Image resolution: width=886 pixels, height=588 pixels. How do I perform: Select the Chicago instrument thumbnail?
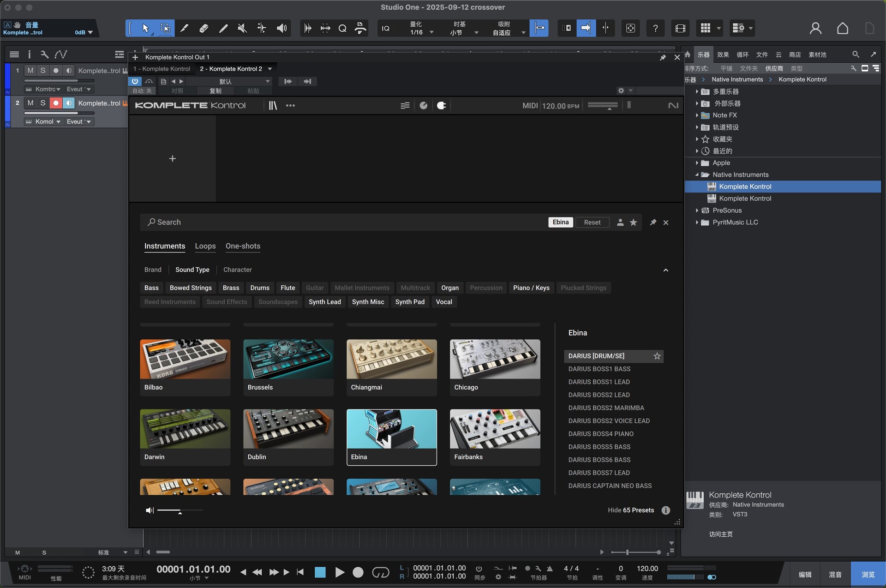point(495,367)
